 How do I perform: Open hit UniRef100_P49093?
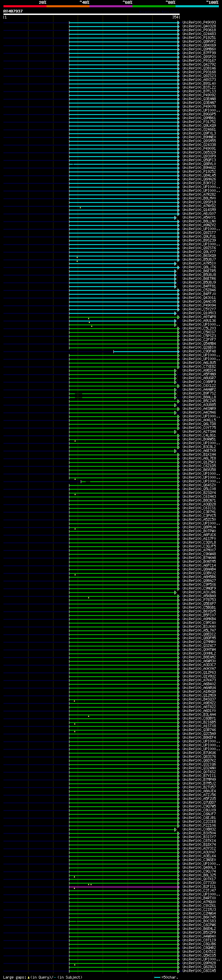tap(199, 23)
